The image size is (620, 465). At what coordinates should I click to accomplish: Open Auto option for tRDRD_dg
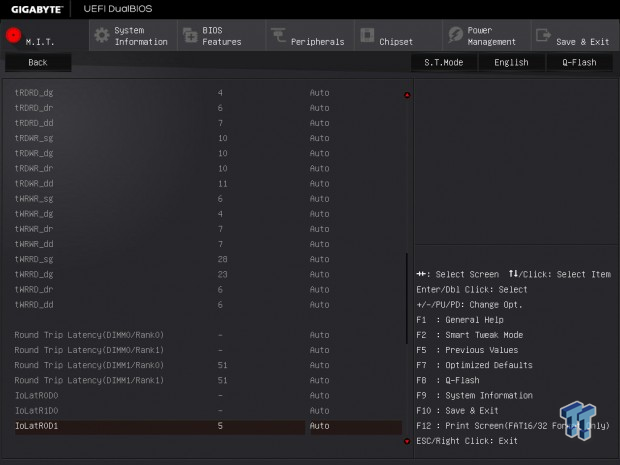pyautogui.click(x=319, y=93)
